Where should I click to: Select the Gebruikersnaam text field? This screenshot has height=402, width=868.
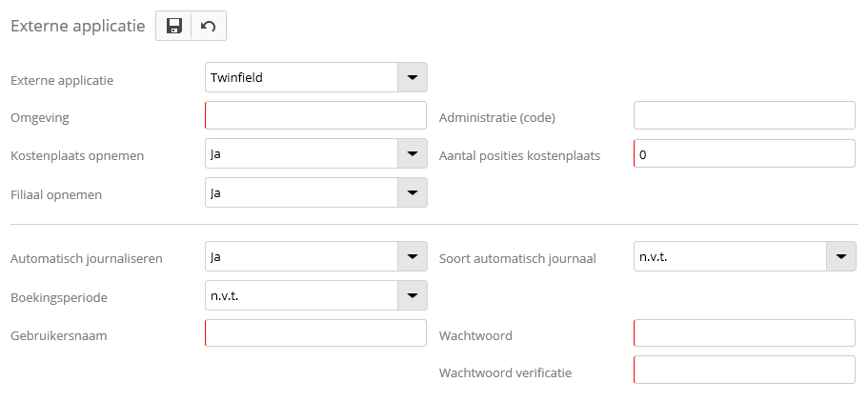[315, 333]
